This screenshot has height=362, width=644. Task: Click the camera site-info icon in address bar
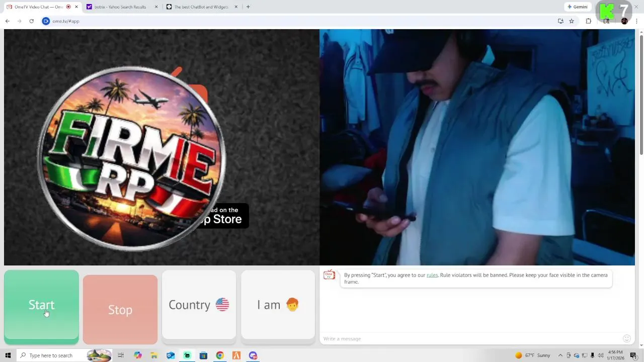click(46, 21)
